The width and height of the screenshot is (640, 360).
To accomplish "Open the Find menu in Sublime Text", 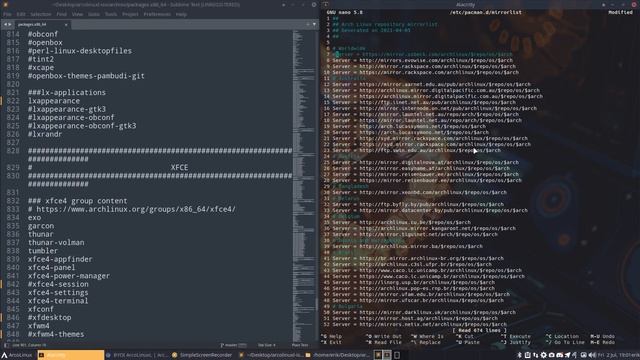I will (x=62, y=14).
